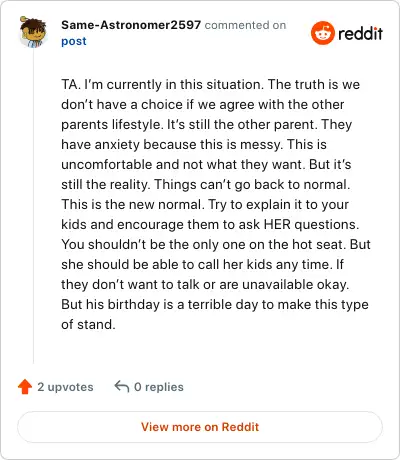Click the "View more on Reddit" button
The height and width of the screenshot is (460, 400).
[200, 427]
